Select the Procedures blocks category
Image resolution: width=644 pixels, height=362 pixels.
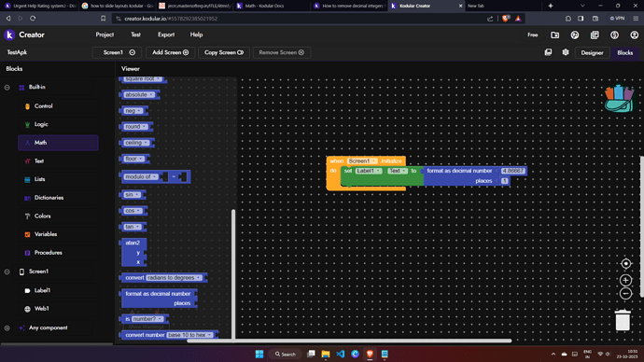[58, 253]
